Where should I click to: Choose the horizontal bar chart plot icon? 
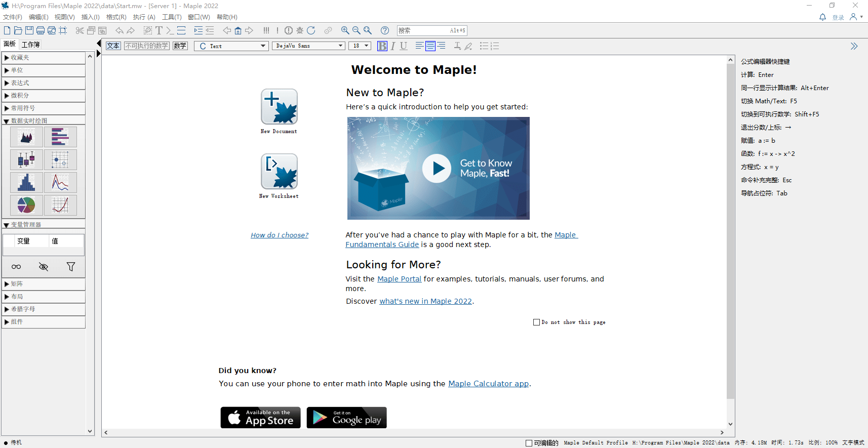(60, 137)
